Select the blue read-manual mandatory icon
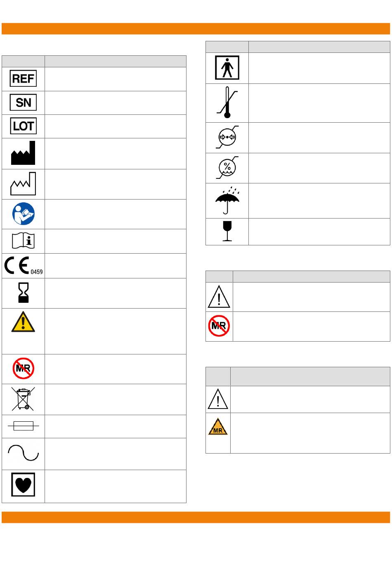 pos(23,214)
